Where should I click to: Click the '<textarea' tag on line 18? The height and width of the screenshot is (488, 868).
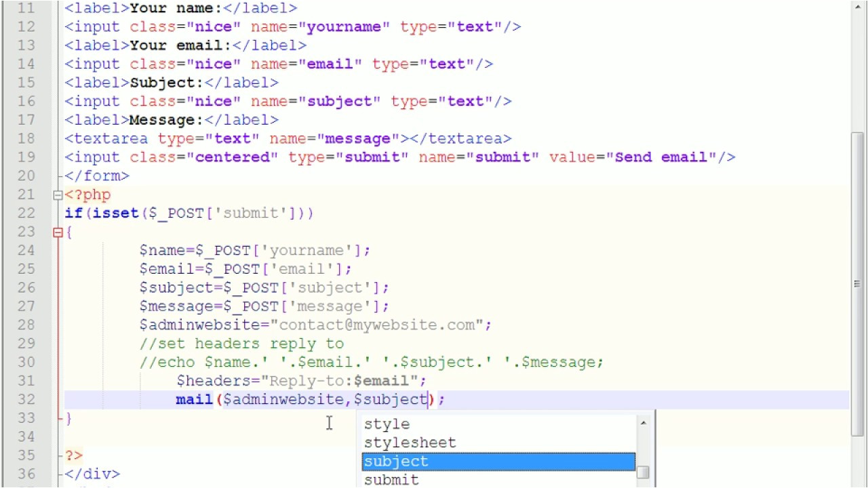[x=106, y=138]
